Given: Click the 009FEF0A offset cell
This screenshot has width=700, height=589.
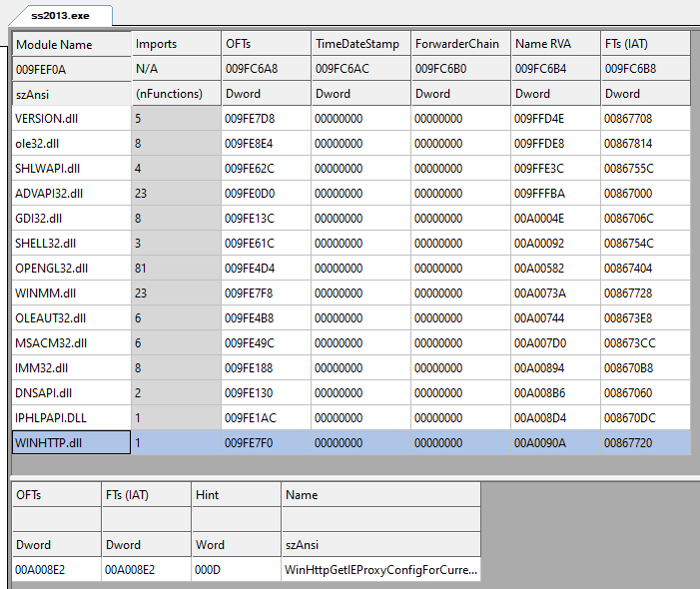Looking at the screenshot, I should point(72,69).
